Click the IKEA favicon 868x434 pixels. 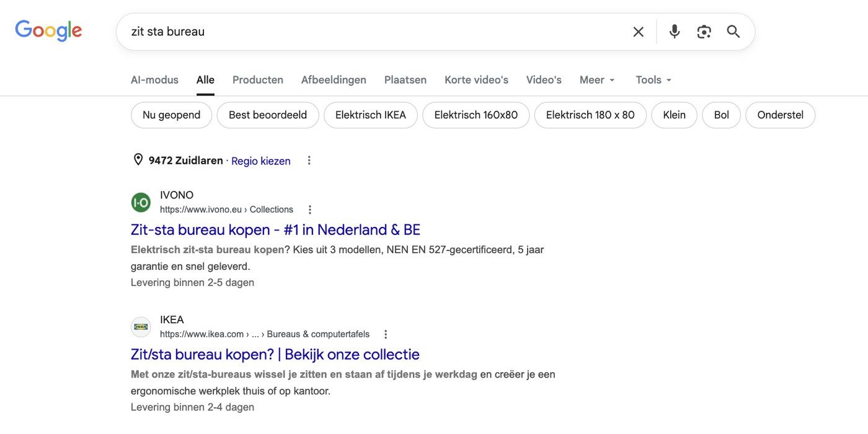click(141, 327)
